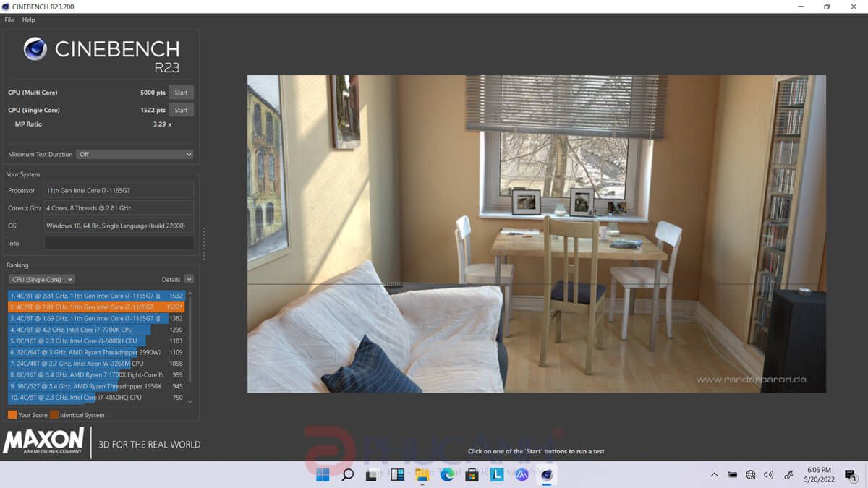This screenshot has width=868, height=488.
Task: Launch Microsoft Edge from the taskbar
Action: (448, 475)
